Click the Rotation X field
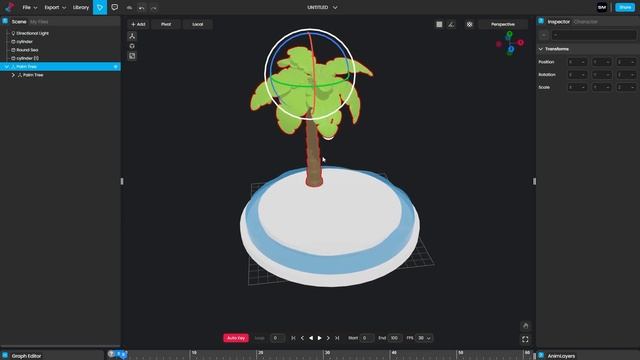Viewport: 640px width, 360px height. point(578,75)
